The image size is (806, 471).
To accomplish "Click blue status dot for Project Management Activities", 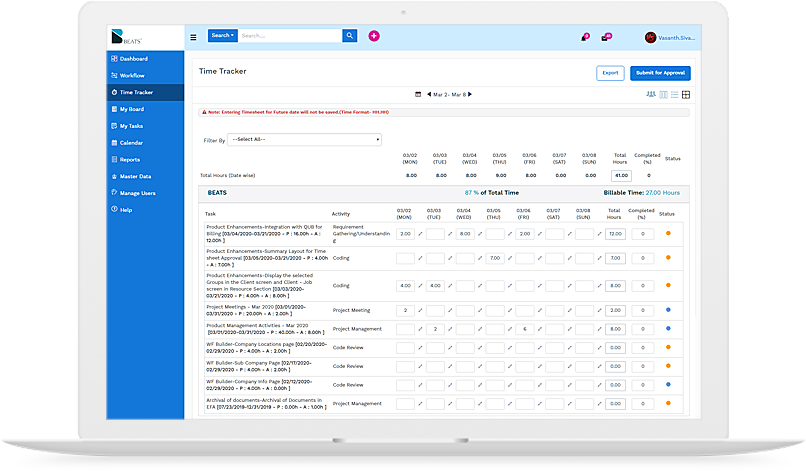I will pyautogui.click(x=668, y=329).
